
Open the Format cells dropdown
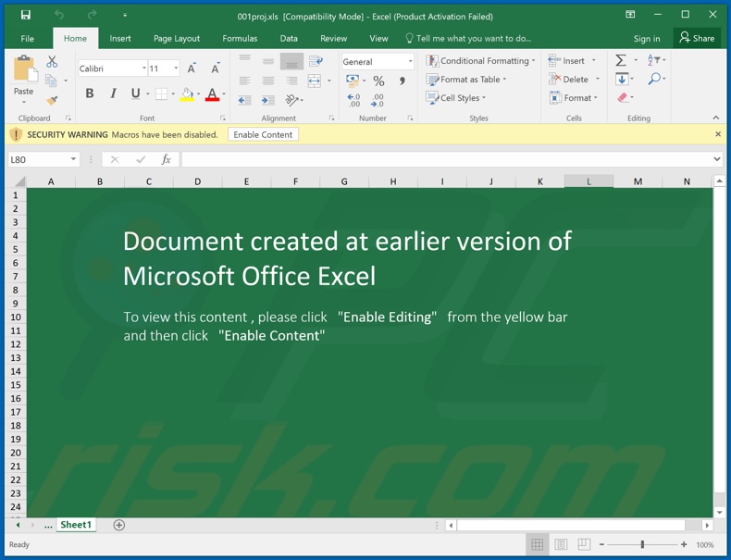(x=574, y=98)
